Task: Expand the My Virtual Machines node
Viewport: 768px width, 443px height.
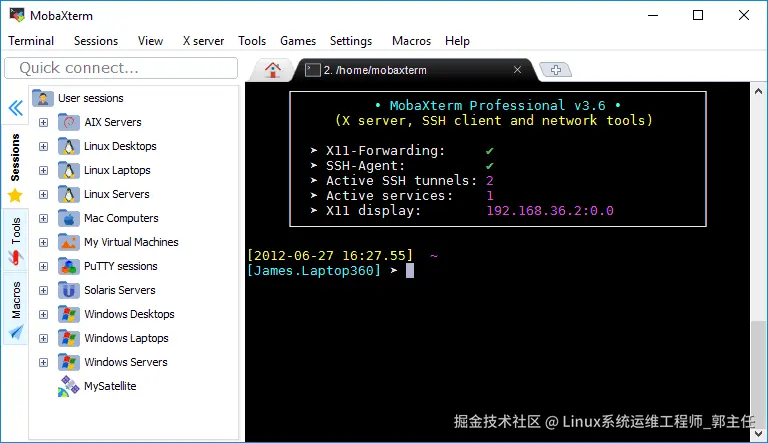Action: pos(44,243)
